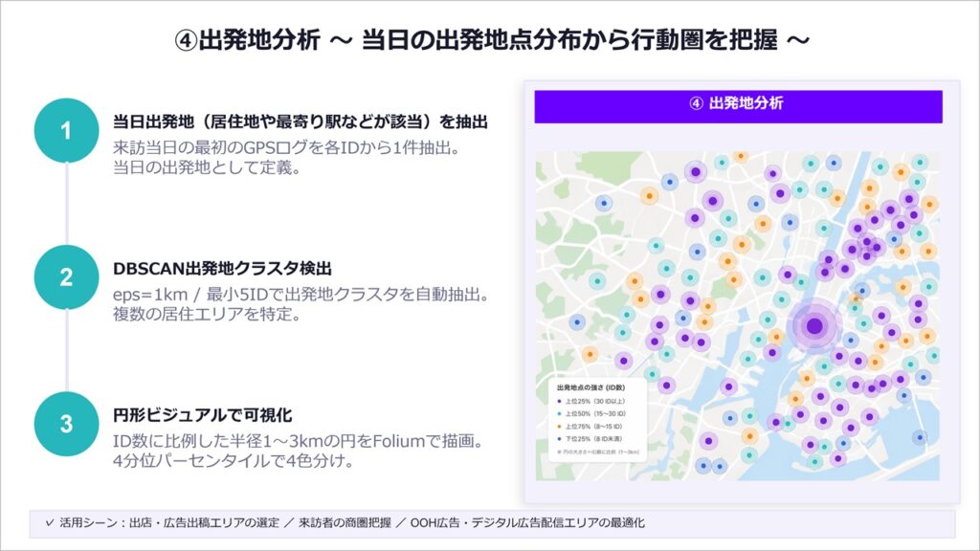The image size is (980, 551).
Task: Click legend label 上位25% (30 ID以上)
Action: (x=595, y=401)
